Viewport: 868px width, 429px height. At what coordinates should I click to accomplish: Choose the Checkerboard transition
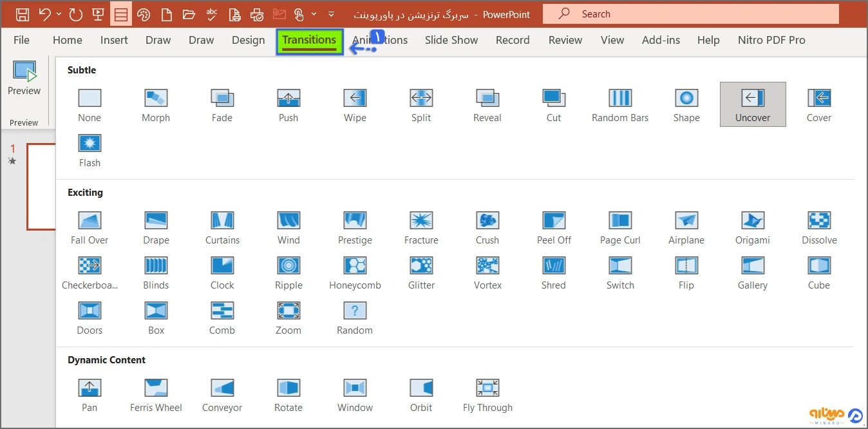90,272
